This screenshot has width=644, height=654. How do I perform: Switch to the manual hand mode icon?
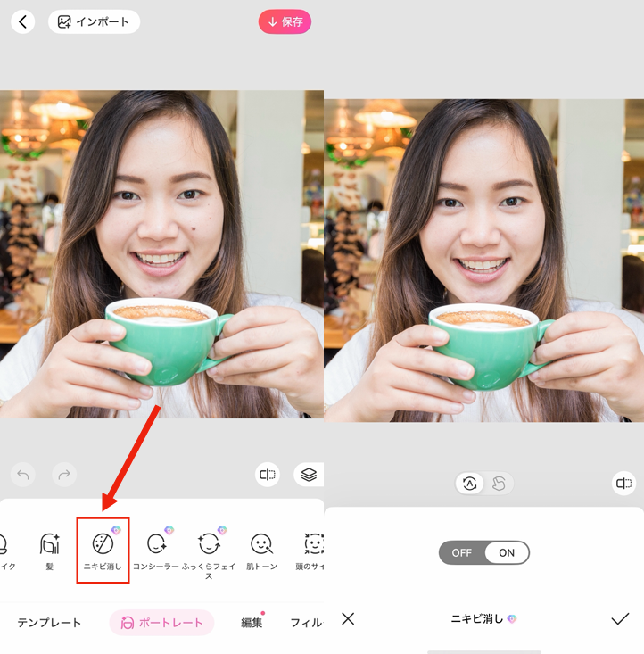point(499,484)
